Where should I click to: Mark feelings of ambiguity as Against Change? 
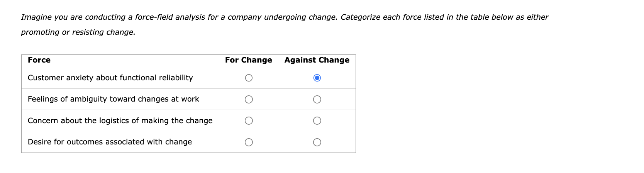click(x=317, y=100)
